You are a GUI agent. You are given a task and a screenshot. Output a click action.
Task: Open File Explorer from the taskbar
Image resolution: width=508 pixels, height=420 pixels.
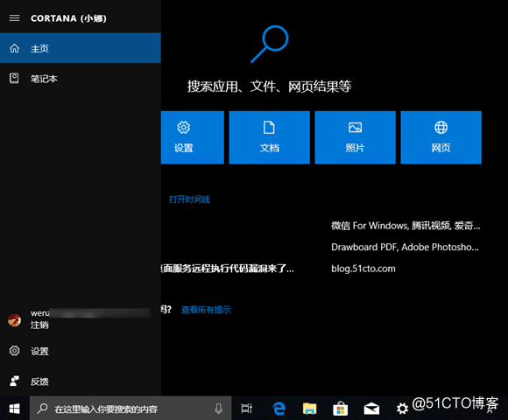[309, 409]
